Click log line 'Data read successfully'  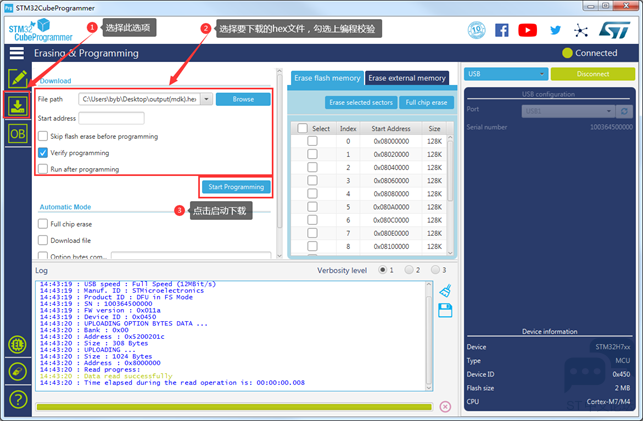(128, 376)
